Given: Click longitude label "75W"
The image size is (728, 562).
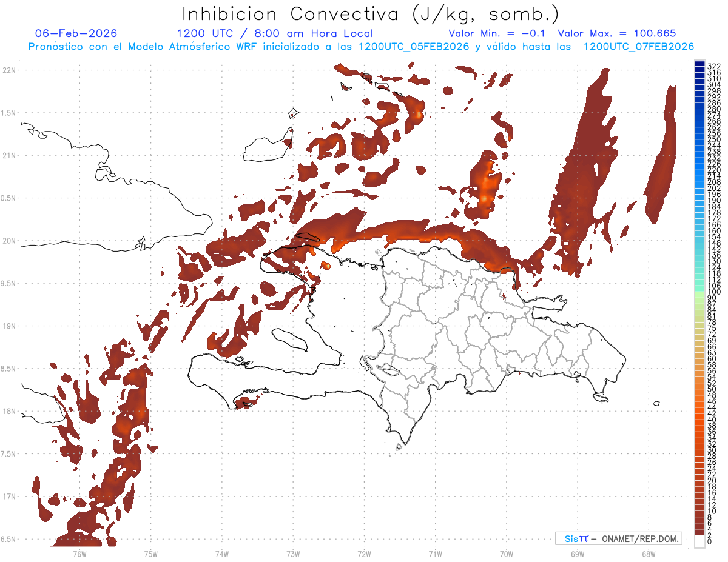Looking at the screenshot, I should [x=150, y=554].
